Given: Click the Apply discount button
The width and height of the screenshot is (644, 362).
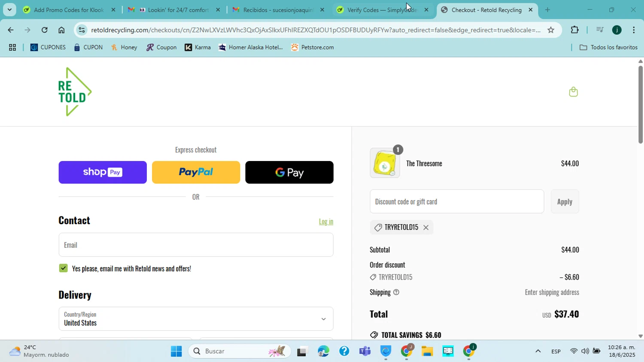Looking at the screenshot, I should (x=565, y=201).
